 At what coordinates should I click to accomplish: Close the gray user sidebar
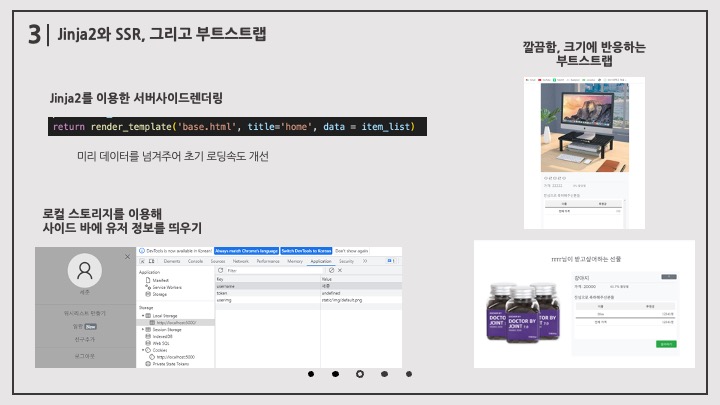point(127,257)
